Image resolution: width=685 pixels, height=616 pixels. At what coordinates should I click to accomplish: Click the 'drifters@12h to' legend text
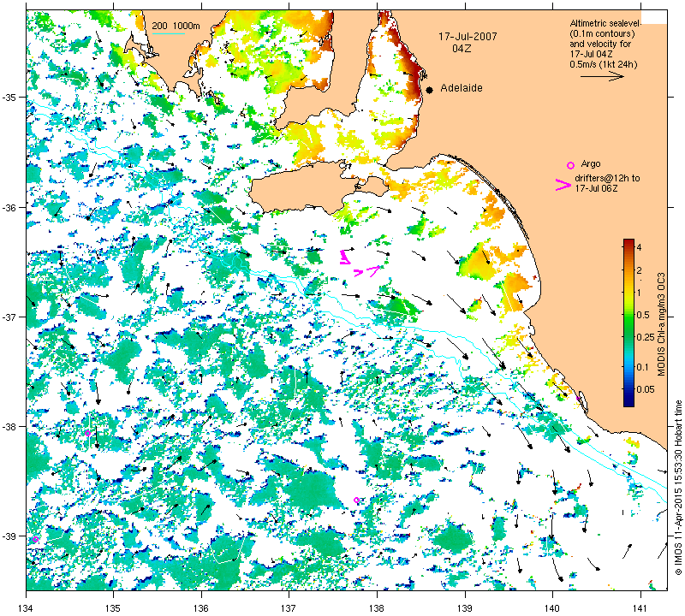coord(607,178)
